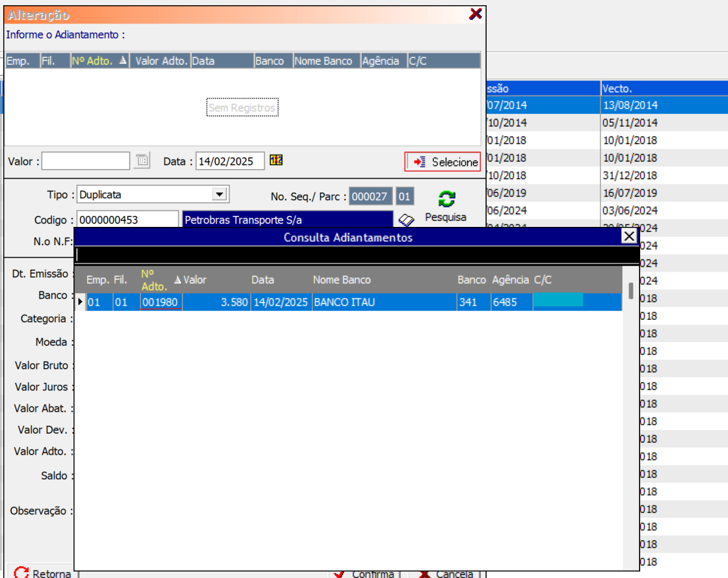
Task: Click the eraser icon beside Petrobras Transporte
Action: (x=407, y=220)
